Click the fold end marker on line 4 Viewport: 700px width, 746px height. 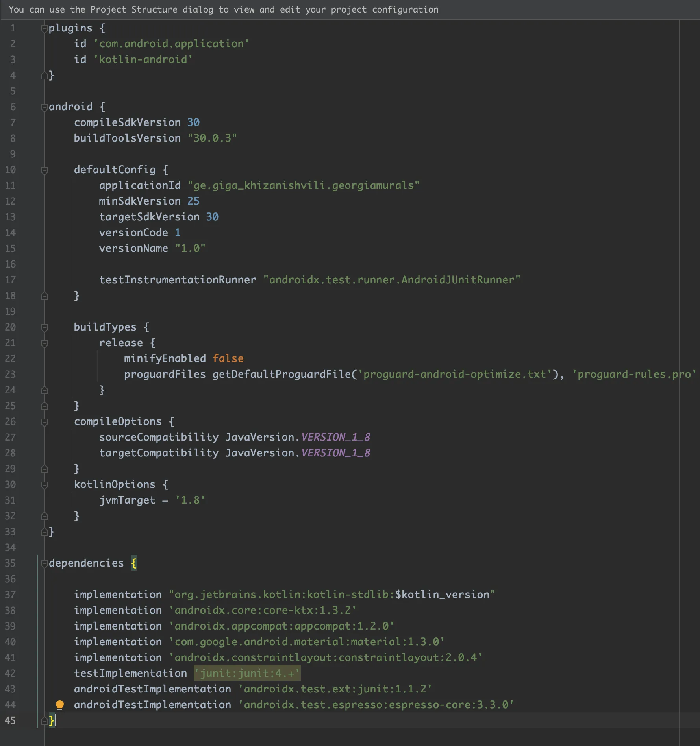[44, 75]
